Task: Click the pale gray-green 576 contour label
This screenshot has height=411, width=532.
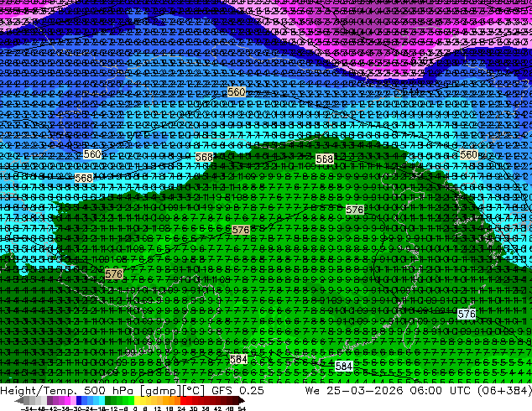Action: [x=355, y=210]
